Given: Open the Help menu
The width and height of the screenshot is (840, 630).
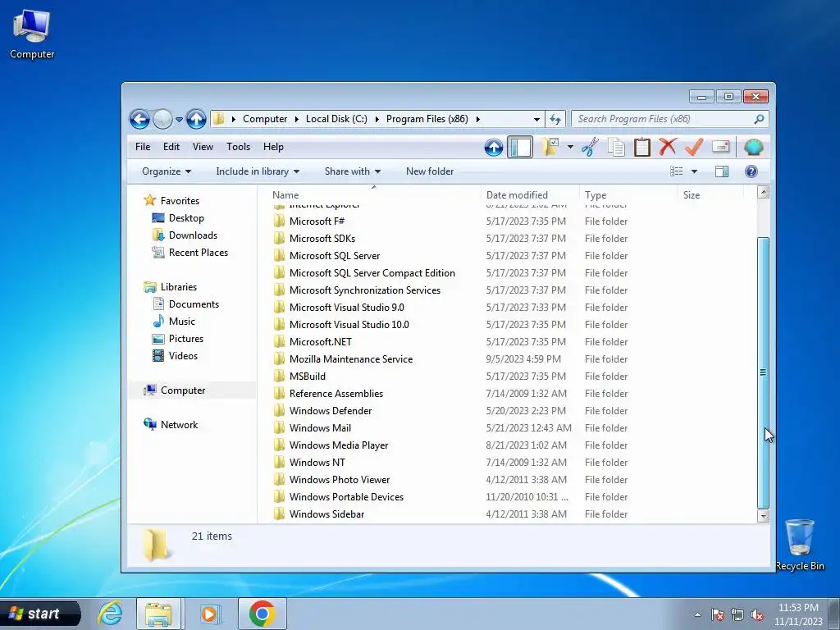Looking at the screenshot, I should click(x=273, y=147).
